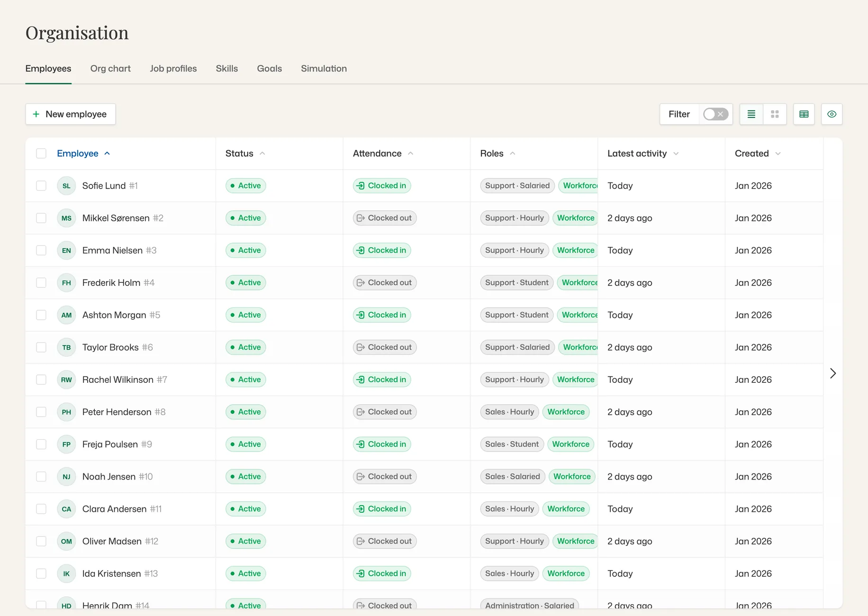Screen dimensions: 868x616
Task: Click Freja Poulsen's FP avatar
Action: point(66,444)
